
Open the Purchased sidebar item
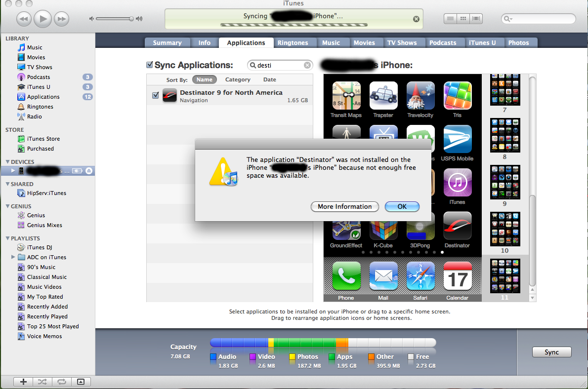pyautogui.click(x=40, y=149)
